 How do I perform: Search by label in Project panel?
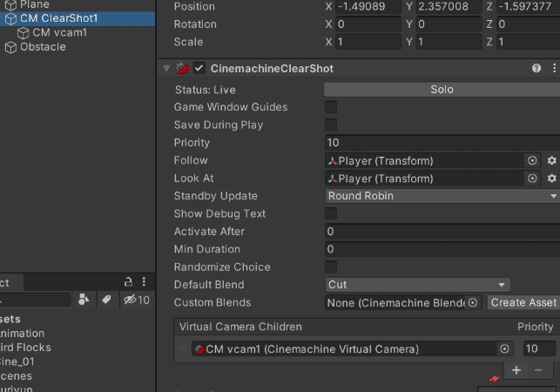(x=106, y=300)
